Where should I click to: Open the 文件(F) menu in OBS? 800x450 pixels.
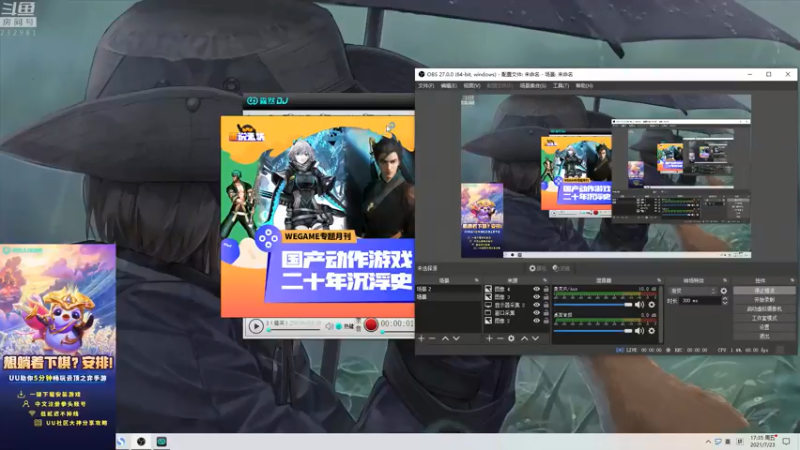point(426,86)
